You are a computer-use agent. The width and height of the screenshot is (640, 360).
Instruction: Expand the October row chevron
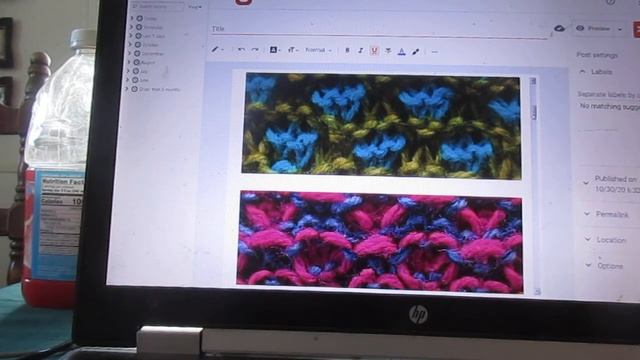(x=131, y=44)
